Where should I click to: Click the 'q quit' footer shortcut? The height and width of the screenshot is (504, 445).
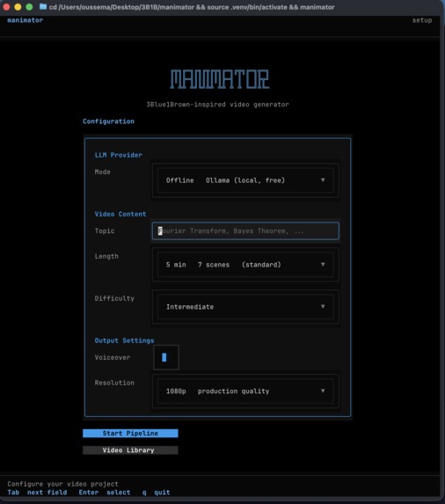157,493
